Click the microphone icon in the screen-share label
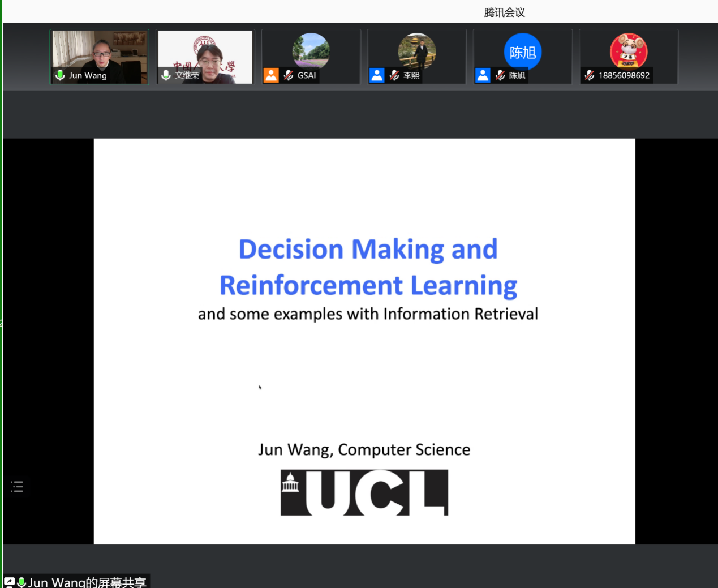Screen dimensions: 718x588 22,582
